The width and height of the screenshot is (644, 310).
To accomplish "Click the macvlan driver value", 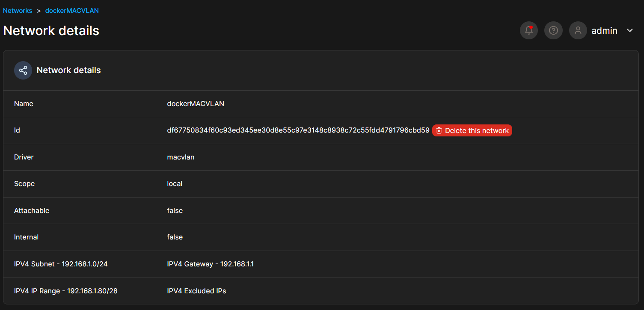I will tap(181, 157).
